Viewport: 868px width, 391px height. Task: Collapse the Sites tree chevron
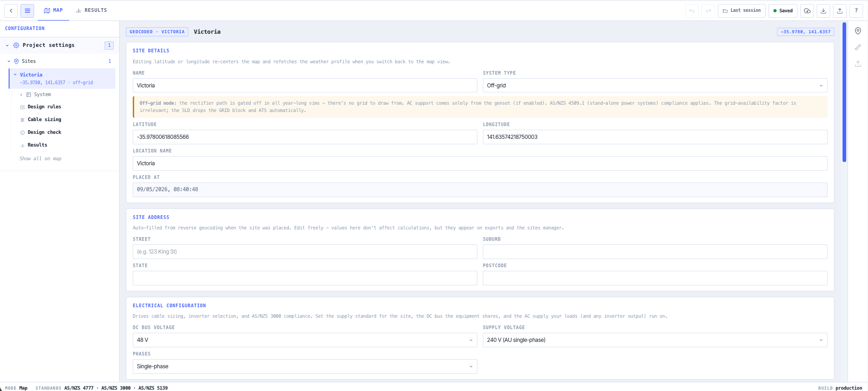coord(9,61)
